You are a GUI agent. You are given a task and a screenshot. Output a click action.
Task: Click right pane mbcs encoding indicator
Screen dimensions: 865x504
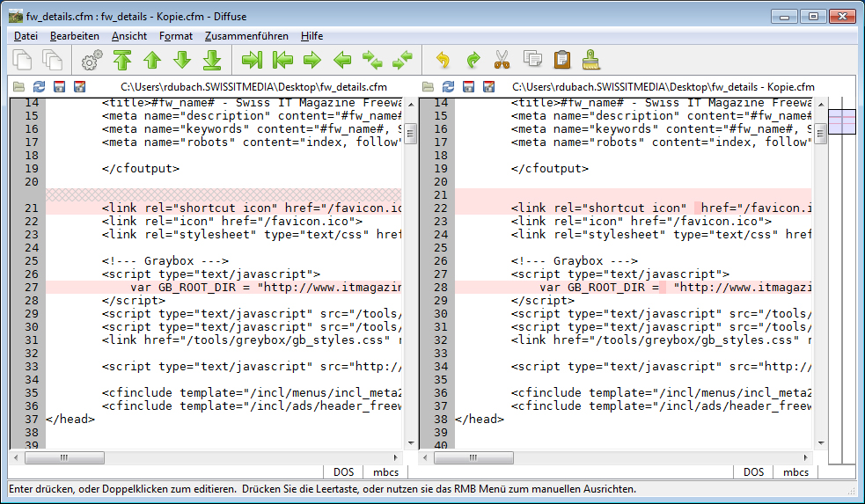coord(795,472)
